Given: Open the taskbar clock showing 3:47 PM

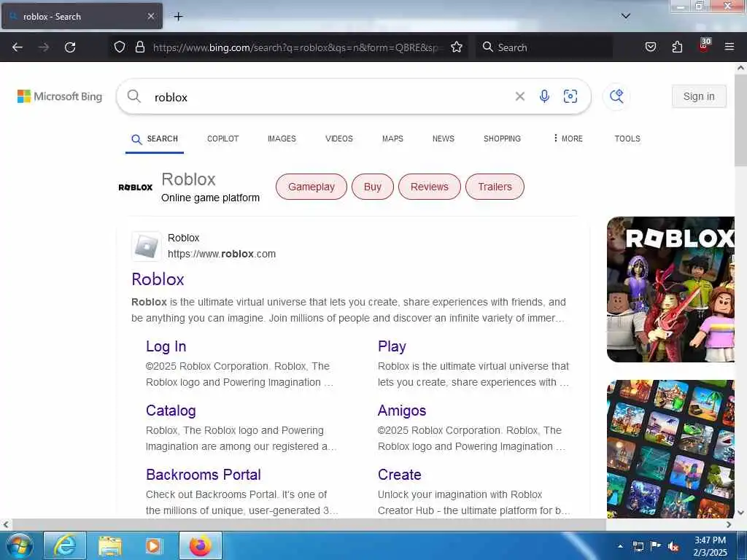Looking at the screenshot, I should pyautogui.click(x=710, y=546).
